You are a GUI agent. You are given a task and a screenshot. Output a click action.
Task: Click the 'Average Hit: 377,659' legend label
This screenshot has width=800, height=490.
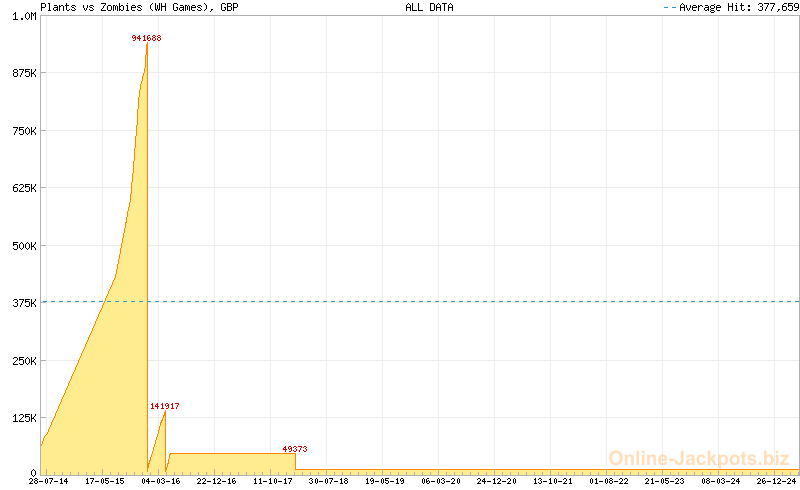click(739, 7)
